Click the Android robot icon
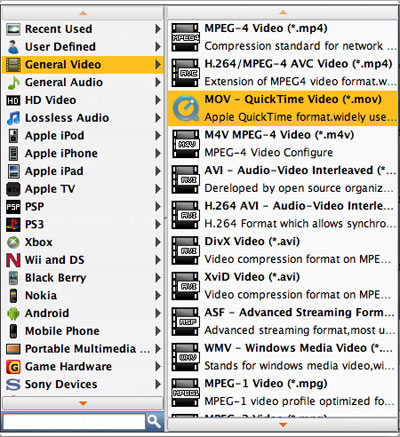The width and height of the screenshot is (400, 437). 13,313
